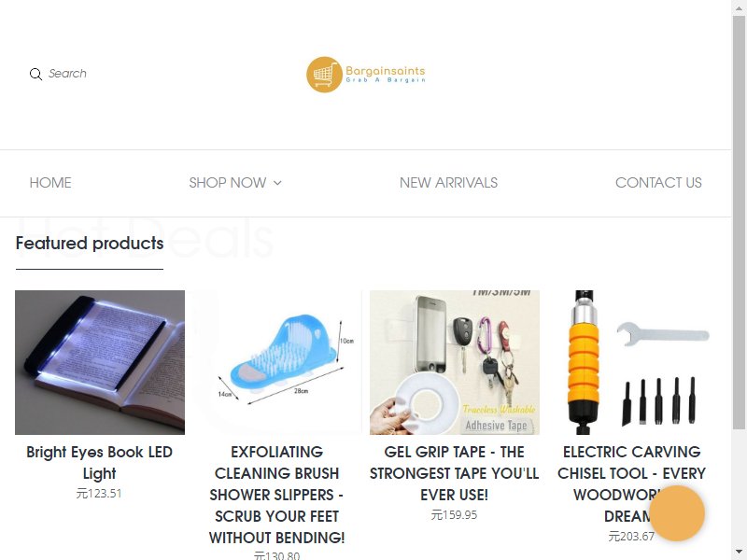Click the adhesive gel tape image
This screenshot has width=747, height=560.
coord(455,362)
